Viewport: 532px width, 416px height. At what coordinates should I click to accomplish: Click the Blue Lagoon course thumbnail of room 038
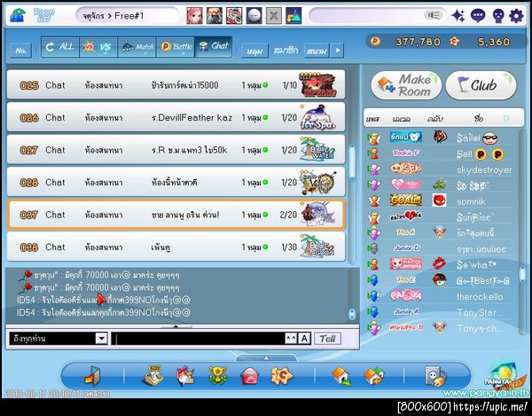318,247
